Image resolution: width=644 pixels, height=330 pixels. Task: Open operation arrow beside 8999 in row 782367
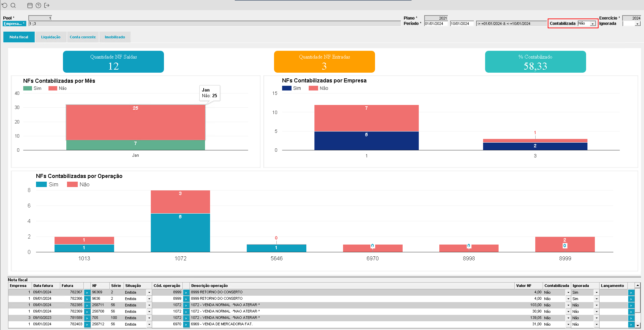(186, 292)
